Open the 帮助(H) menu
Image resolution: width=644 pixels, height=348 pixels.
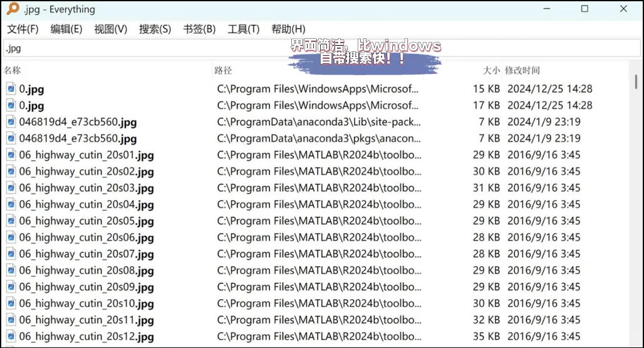(x=288, y=29)
